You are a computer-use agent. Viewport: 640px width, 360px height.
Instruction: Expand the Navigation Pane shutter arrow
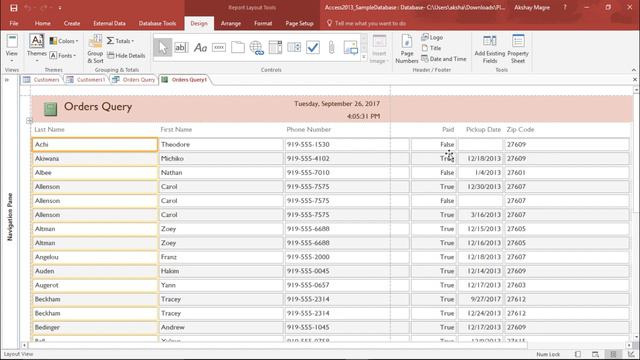coord(7,80)
